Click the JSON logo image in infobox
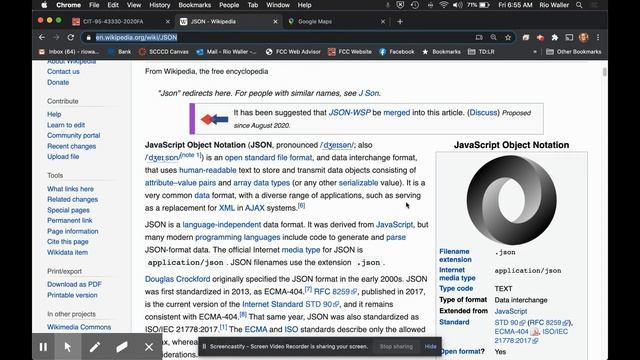The height and width of the screenshot is (360, 640). [x=511, y=200]
